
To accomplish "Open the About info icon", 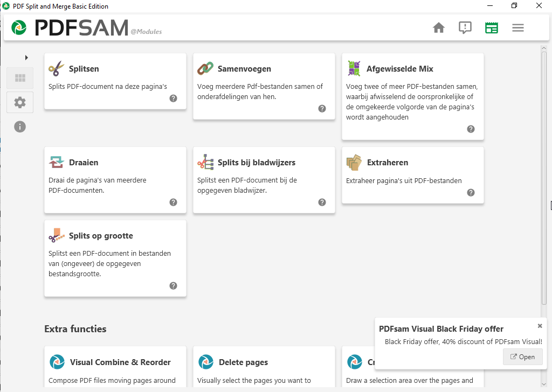I will click(20, 127).
